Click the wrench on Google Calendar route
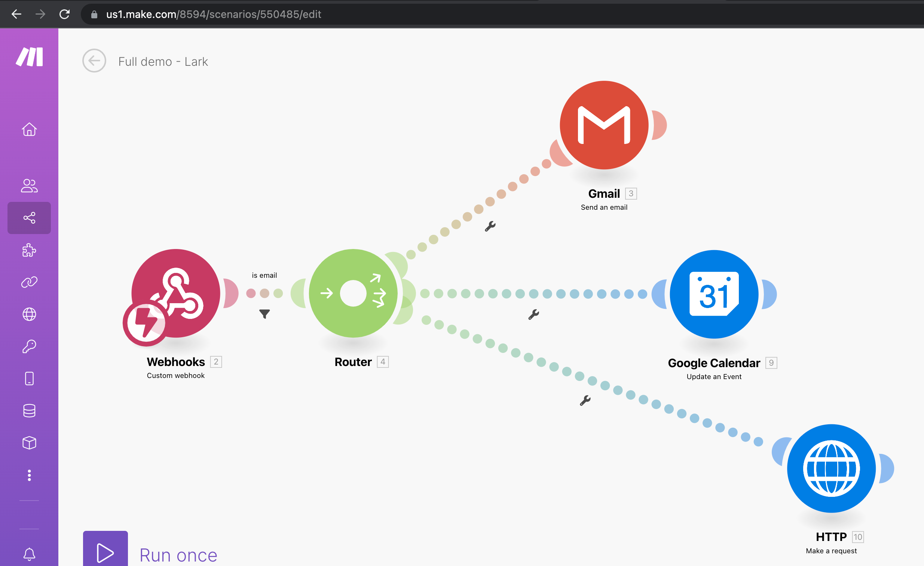This screenshot has height=566, width=924. pyautogui.click(x=533, y=314)
